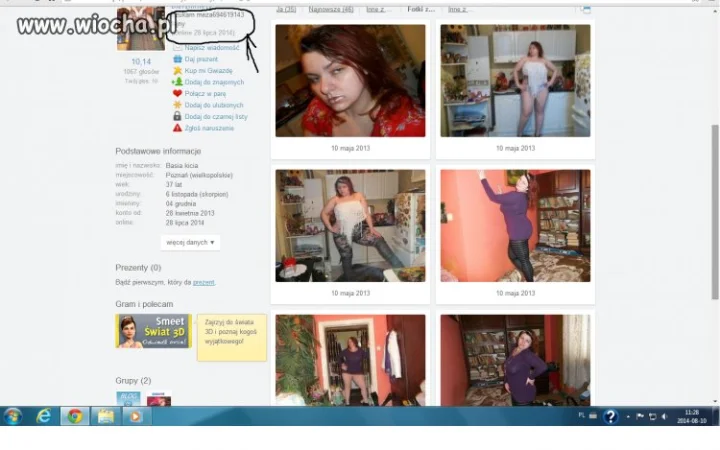Click the Windows Start button
This screenshot has height=450, width=720.
point(12,416)
